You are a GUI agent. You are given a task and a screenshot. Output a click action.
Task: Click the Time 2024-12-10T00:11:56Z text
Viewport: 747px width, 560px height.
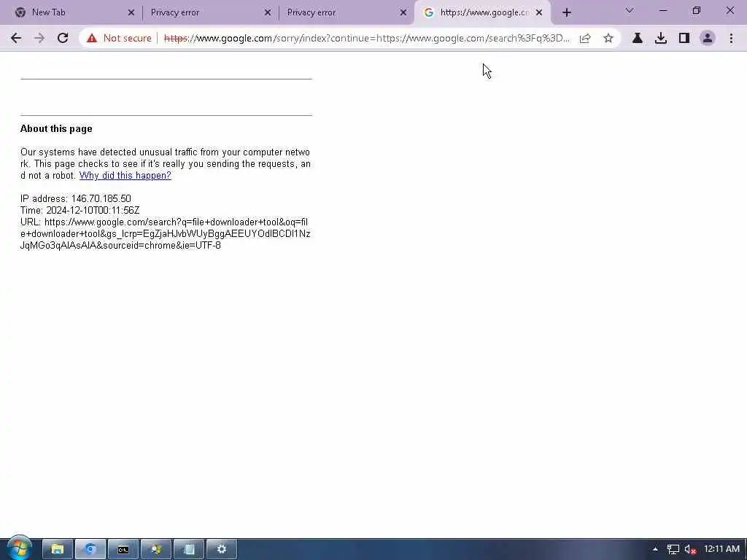(80, 210)
